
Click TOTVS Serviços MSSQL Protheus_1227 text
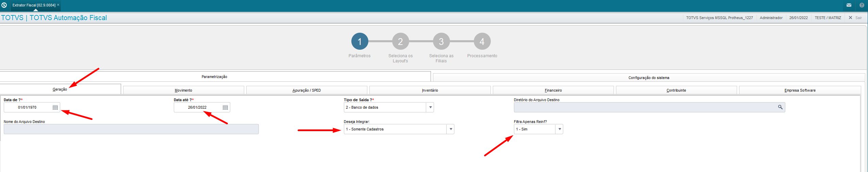click(x=719, y=18)
